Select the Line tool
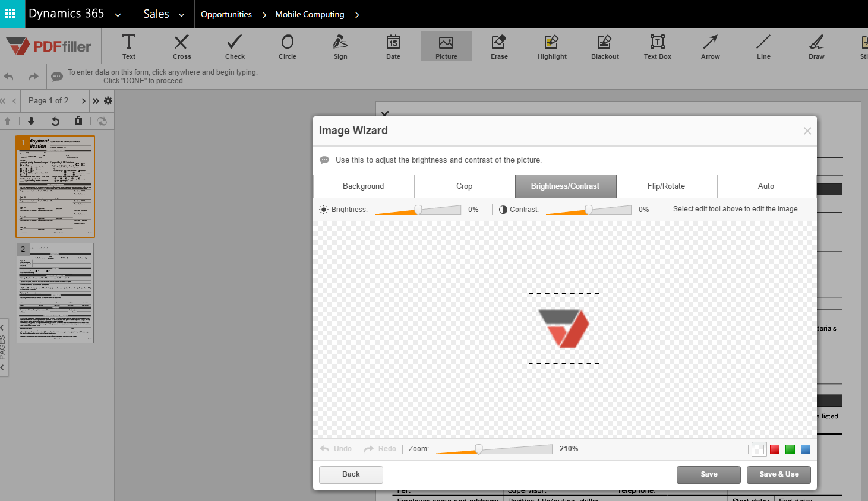 [x=763, y=46]
